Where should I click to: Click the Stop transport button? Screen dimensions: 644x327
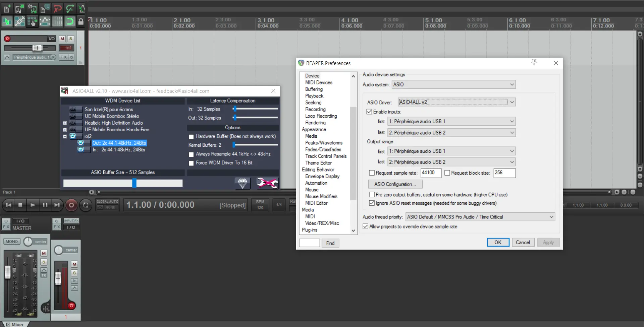click(20, 205)
